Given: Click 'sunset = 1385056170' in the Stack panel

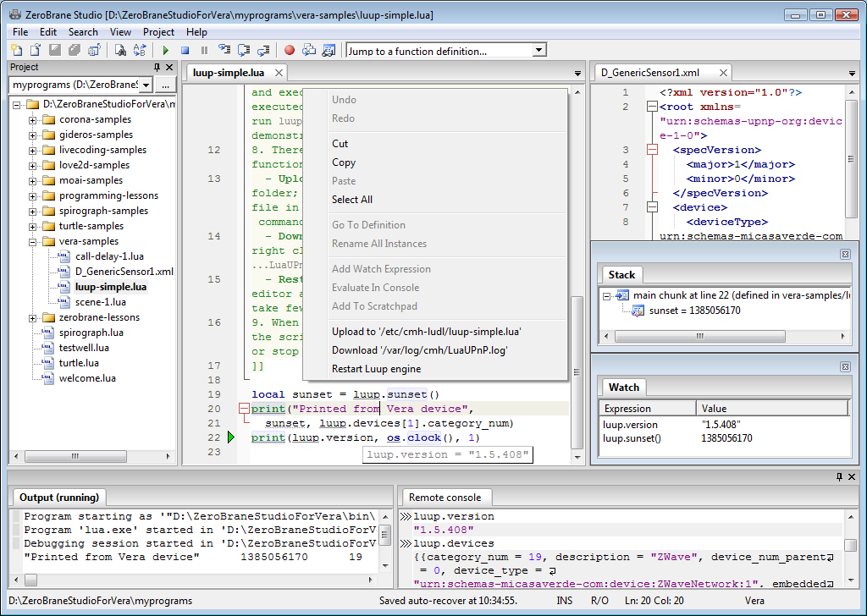Looking at the screenshot, I should (694, 311).
